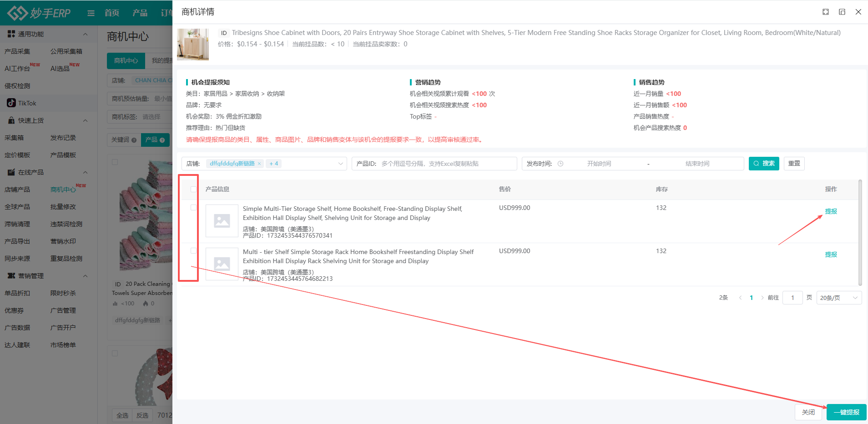Click the 一键提报 button
This screenshot has height=424, width=868.
pyautogui.click(x=847, y=412)
